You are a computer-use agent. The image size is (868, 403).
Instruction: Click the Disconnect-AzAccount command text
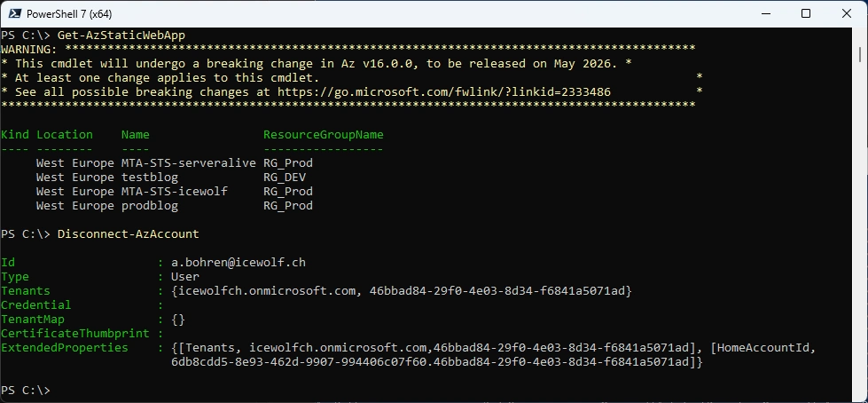click(x=128, y=234)
